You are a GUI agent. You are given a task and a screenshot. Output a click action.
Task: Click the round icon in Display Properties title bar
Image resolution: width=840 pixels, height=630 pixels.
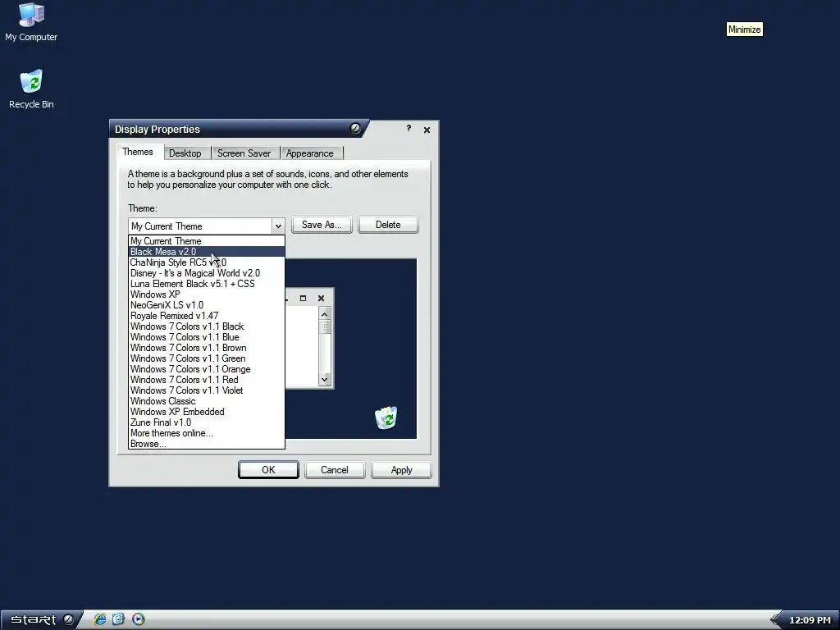(355, 128)
